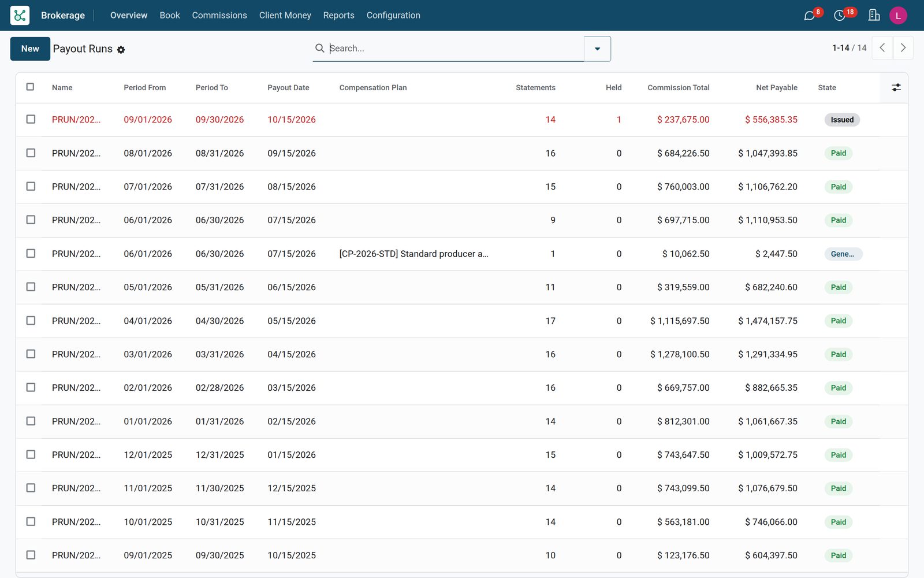Click the magnifier search icon

(319, 48)
